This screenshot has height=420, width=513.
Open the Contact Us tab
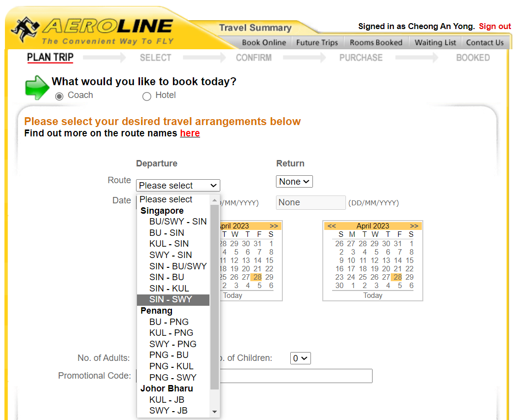[x=485, y=42]
